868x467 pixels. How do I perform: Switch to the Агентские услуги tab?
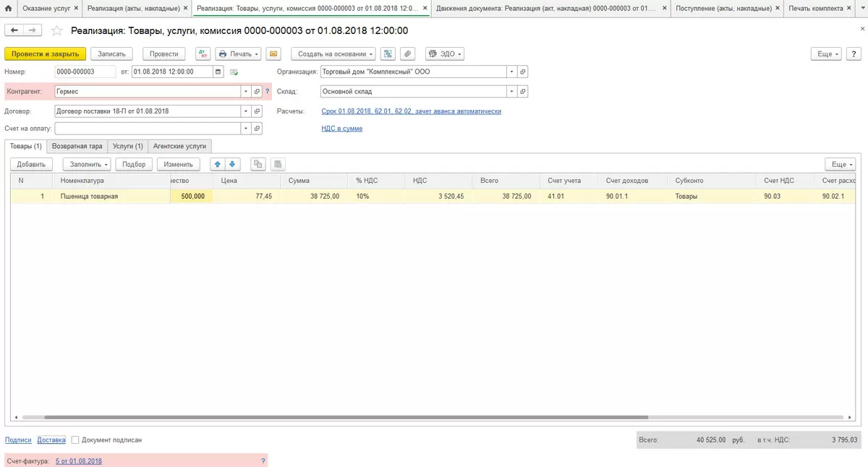tap(179, 146)
